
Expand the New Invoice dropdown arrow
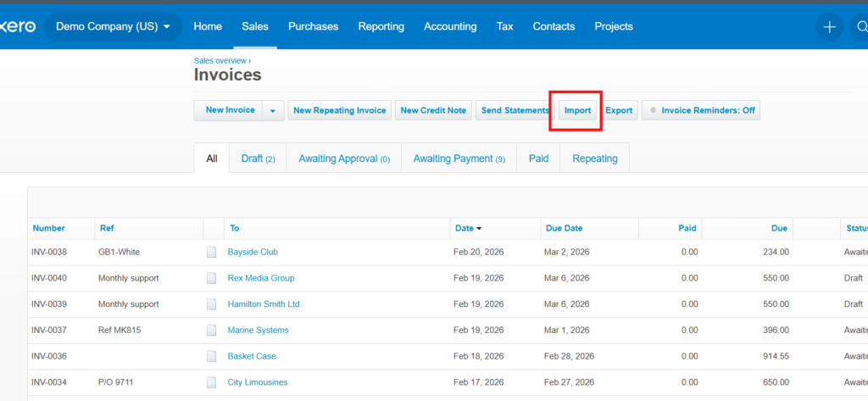(273, 110)
